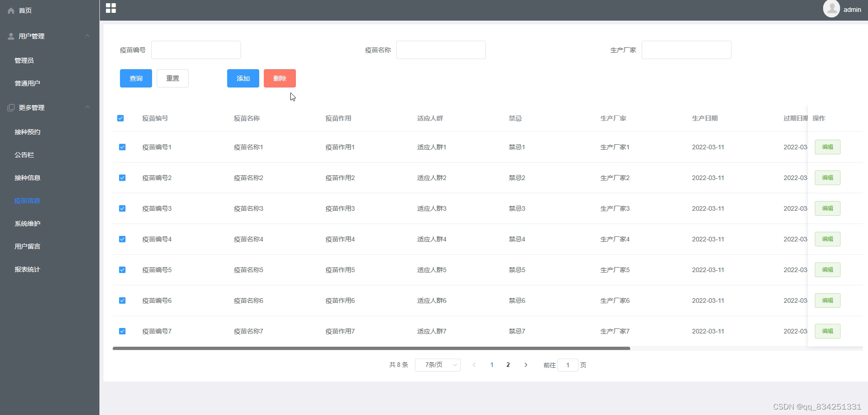Click the 前往 page number input

(x=568, y=365)
